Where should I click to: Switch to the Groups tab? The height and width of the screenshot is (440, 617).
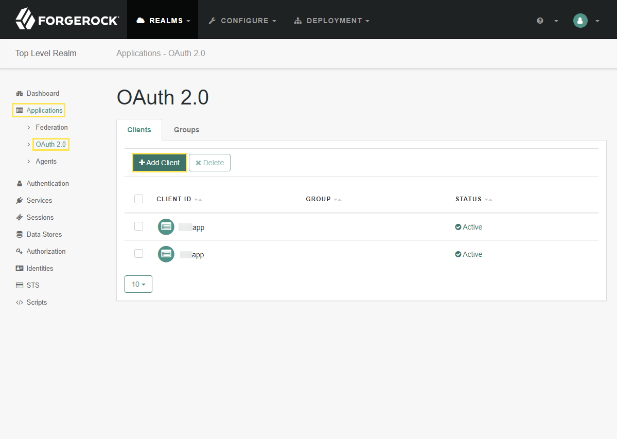click(x=186, y=130)
